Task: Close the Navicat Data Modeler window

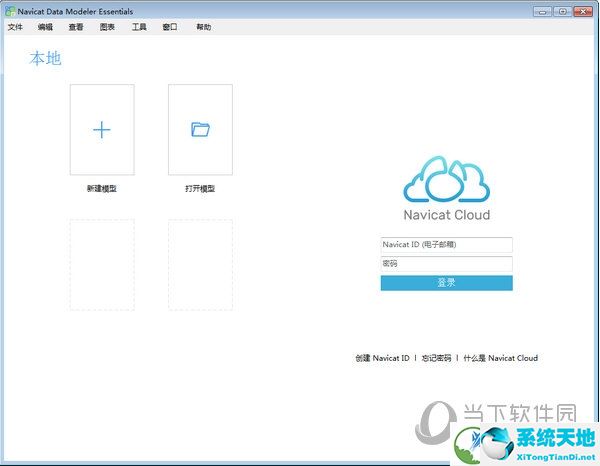Action: point(582,11)
